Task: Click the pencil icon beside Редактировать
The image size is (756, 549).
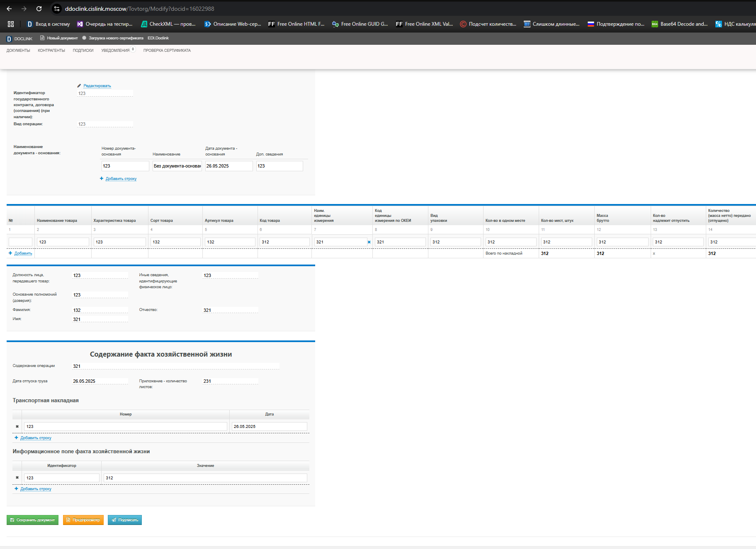Action: click(79, 86)
